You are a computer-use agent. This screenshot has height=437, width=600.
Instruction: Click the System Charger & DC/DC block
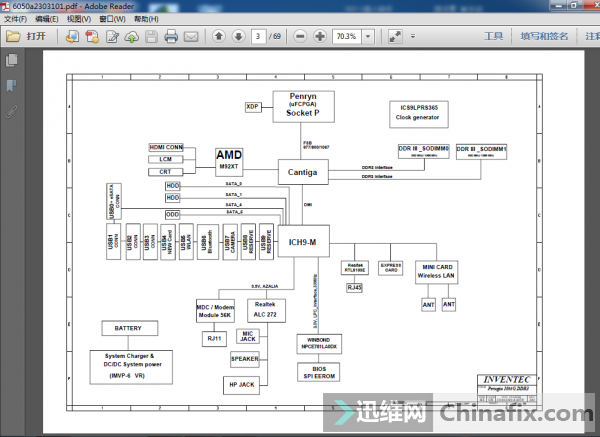click(131, 367)
